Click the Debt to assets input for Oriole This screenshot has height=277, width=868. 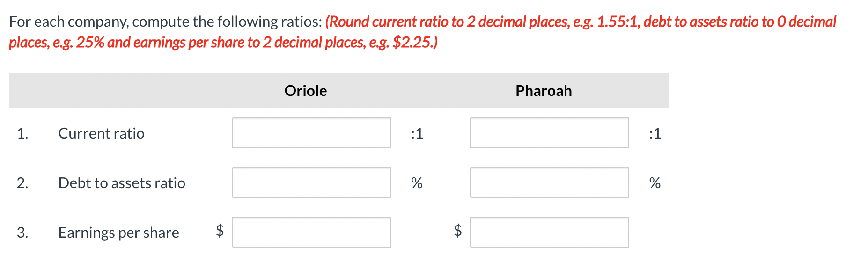click(x=311, y=182)
